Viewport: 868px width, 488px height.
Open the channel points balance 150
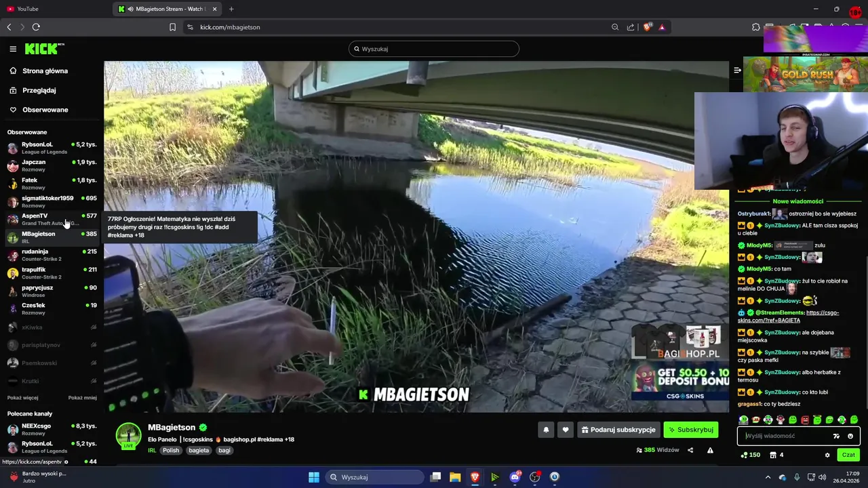(750, 455)
